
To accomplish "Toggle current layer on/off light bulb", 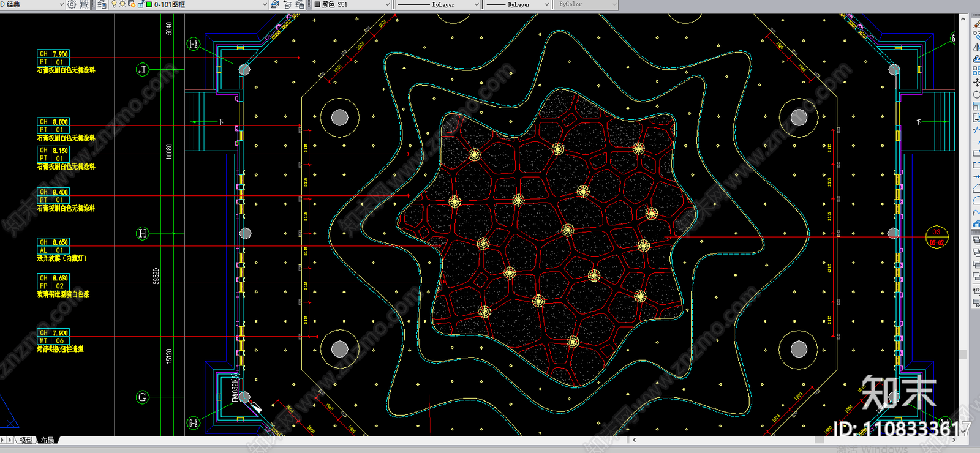I will pos(114,4).
